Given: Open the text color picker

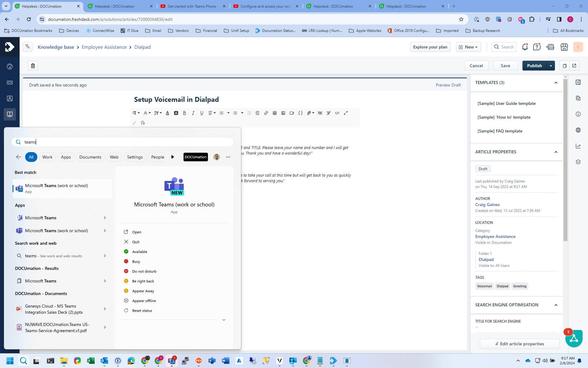Looking at the screenshot, I should point(168,113).
